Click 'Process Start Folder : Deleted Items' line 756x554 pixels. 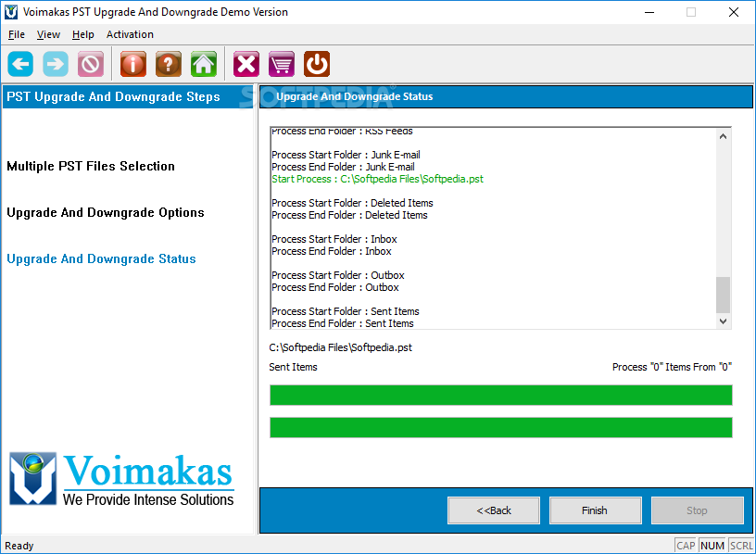[352, 203]
